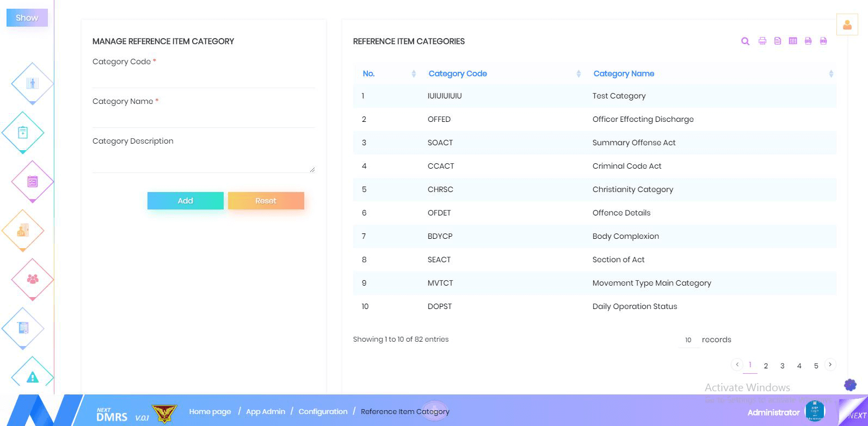Open the group of people sidebar icon
The image size is (868, 426).
pos(33,279)
